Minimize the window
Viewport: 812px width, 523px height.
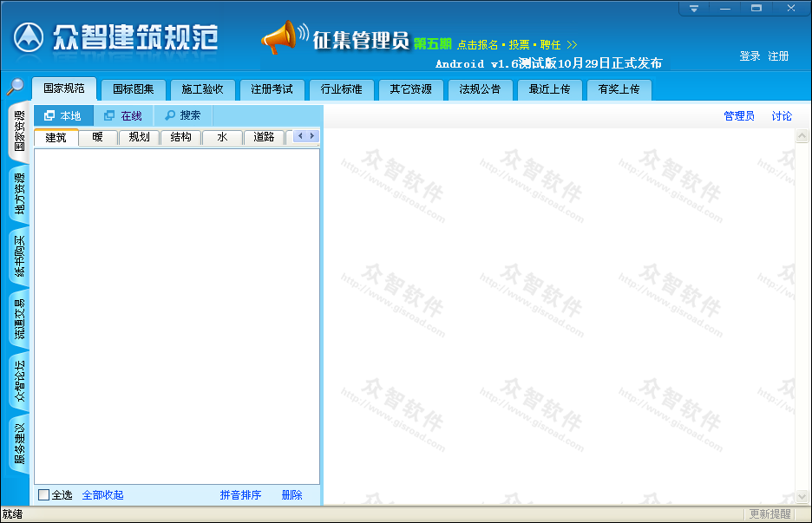(725, 9)
